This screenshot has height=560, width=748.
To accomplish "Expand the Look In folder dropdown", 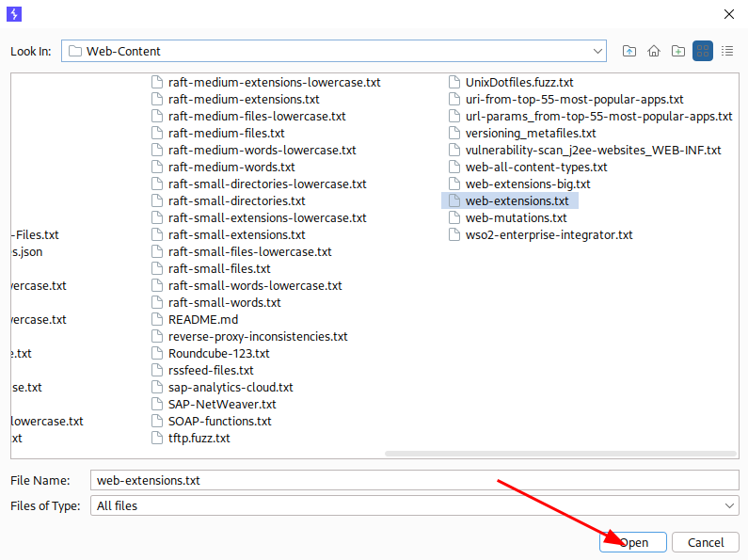I will point(598,51).
